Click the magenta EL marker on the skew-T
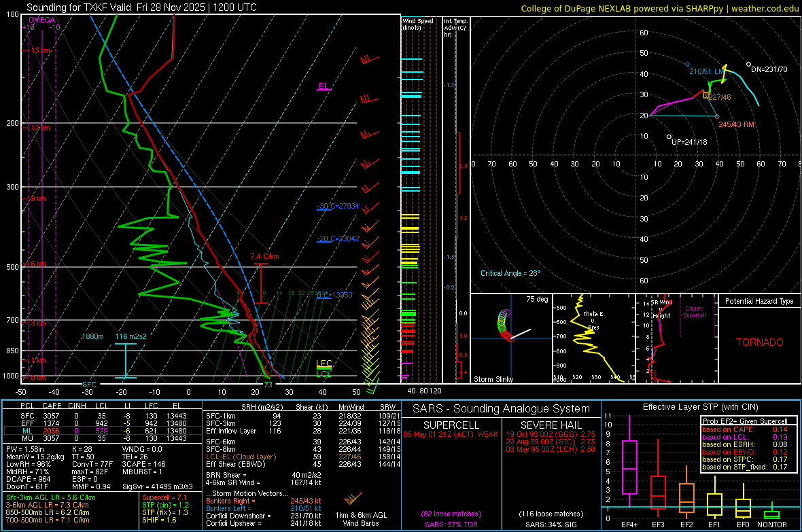Viewport: 802px width, 532px height. 324,86
